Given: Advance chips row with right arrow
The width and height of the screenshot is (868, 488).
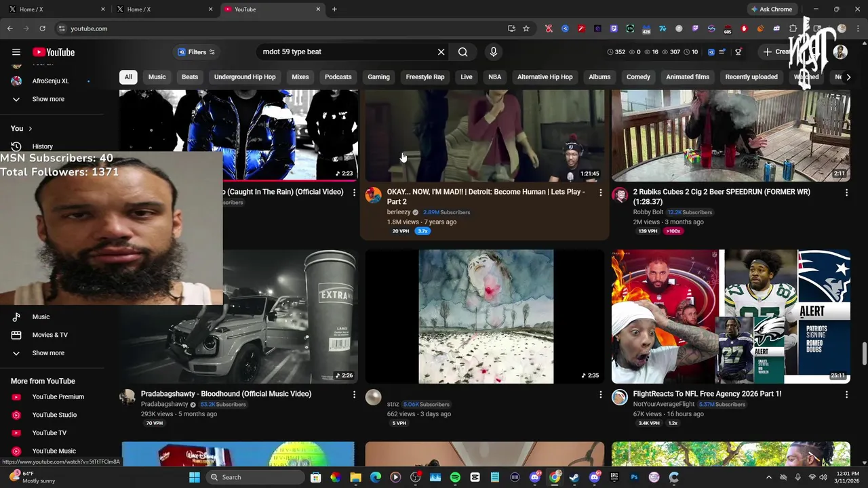Looking at the screenshot, I should (848, 77).
